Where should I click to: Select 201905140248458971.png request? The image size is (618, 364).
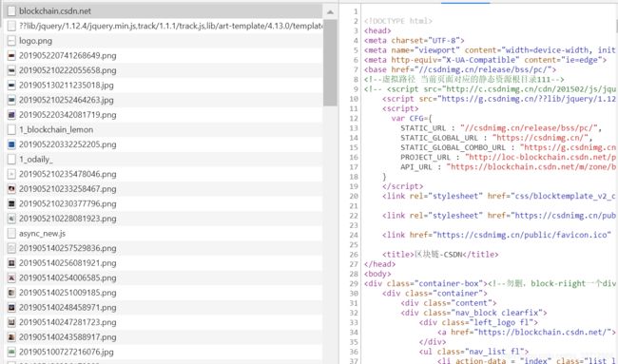163,308
